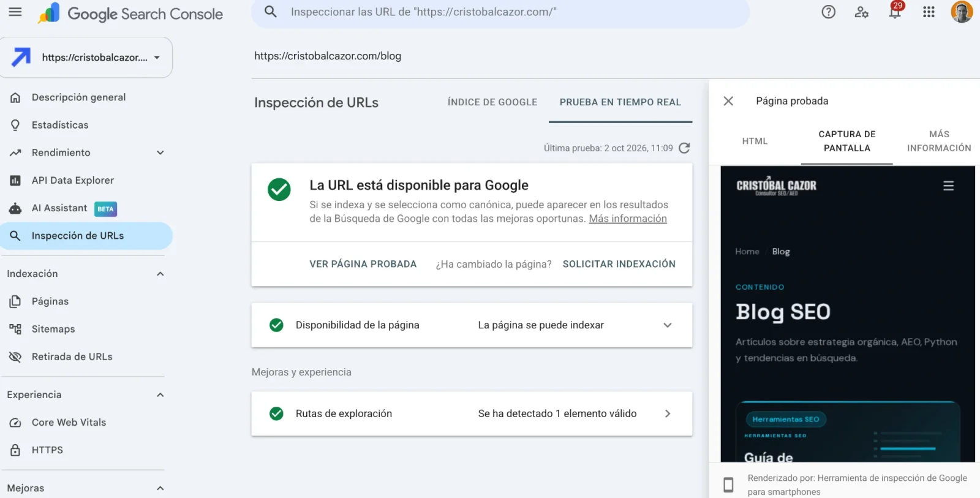Click SOLICITAR INDEXACIÓN button
Image resolution: width=980 pixels, height=498 pixels.
click(x=619, y=264)
